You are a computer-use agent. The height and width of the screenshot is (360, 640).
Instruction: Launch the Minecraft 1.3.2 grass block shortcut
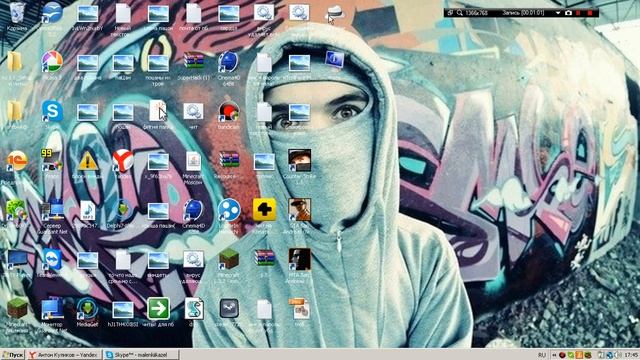229,259
